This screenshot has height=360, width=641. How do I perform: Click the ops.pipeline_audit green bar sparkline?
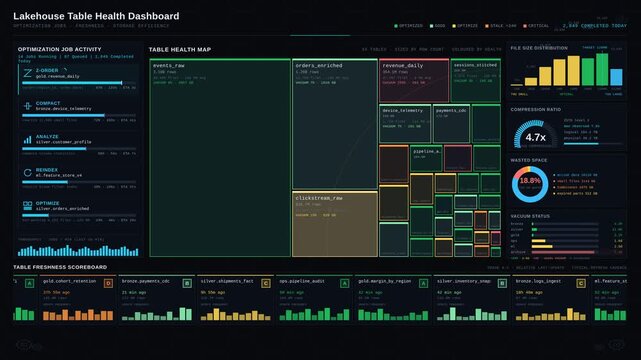(314, 314)
